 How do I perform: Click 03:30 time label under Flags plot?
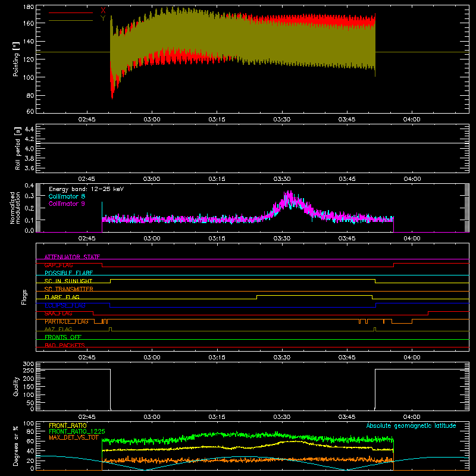click(x=282, y=358)
